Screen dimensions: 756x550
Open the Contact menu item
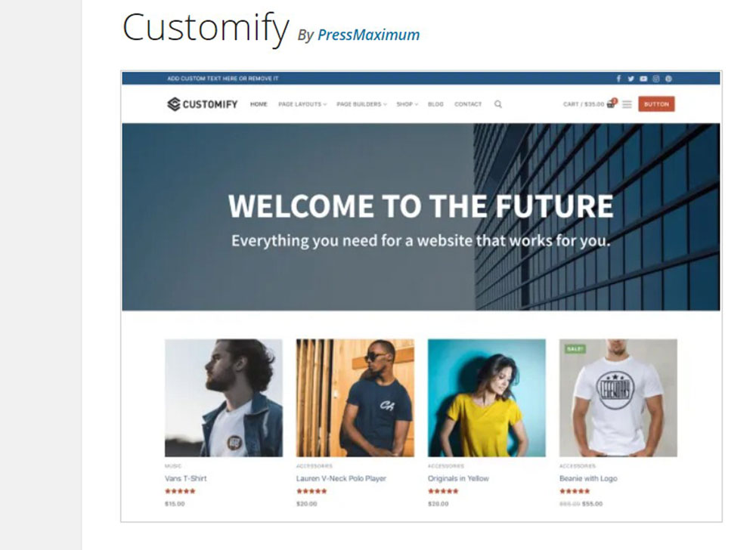pos(468,104)
